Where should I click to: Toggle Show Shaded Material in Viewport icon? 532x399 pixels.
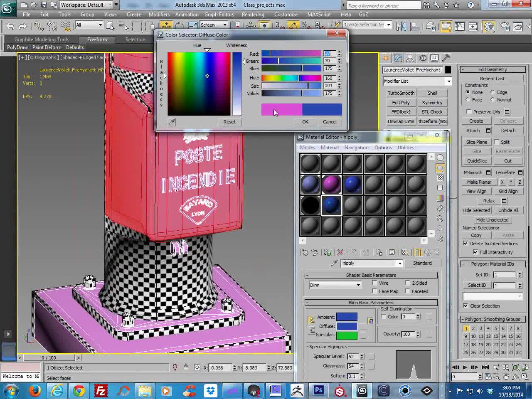[x=405, y=252]
